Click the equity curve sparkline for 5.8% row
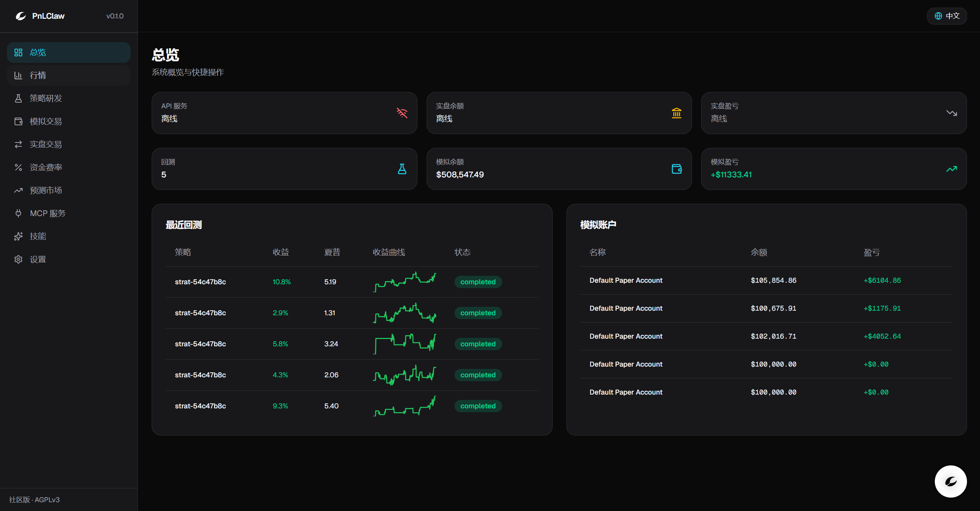The image size is (980, 511). click(x=404, y=344)
